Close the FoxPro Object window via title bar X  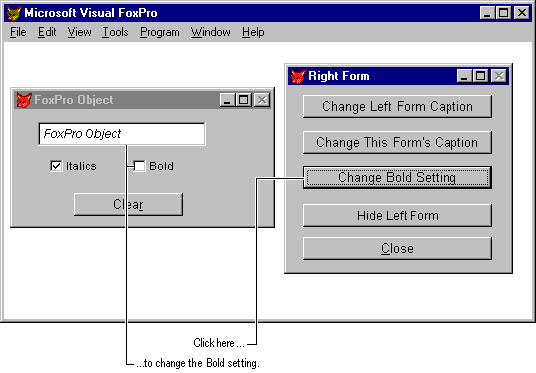click(262, 100)
